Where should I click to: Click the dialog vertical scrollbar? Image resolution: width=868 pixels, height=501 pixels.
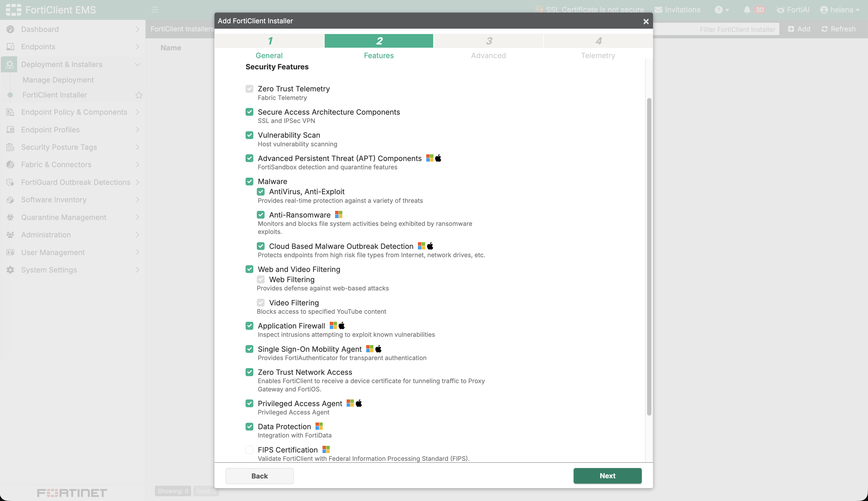pos(649,257)
